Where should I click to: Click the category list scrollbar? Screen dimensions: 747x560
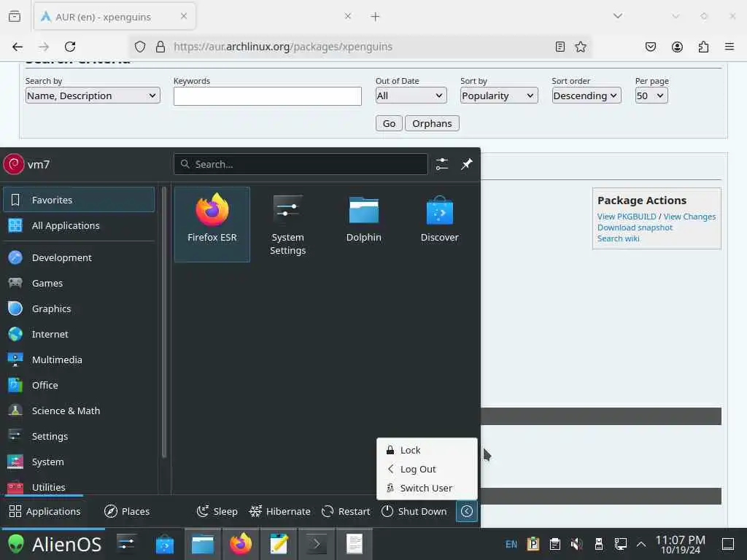tap(164, 322)
